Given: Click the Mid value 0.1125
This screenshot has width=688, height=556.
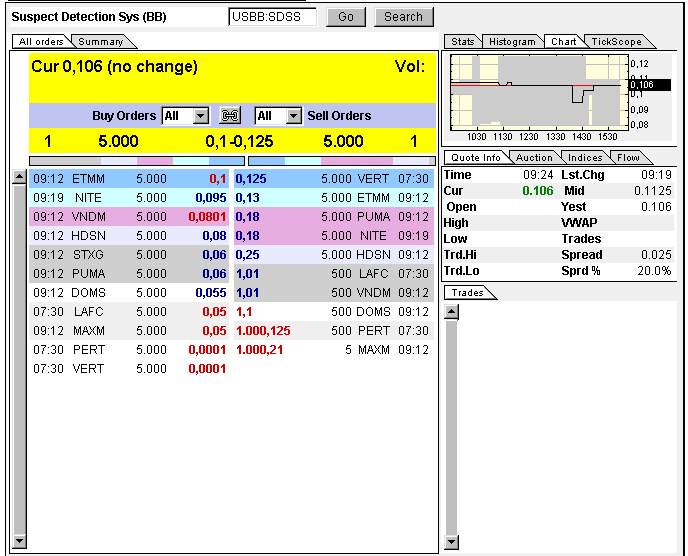Looking at the screenshot, I should point(652,191).
